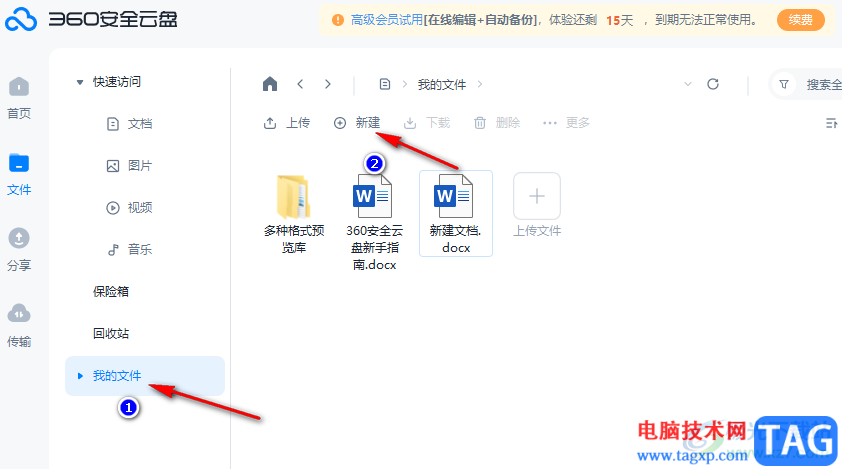Collapse the 快速访问 section triangle

pos(80,82)
